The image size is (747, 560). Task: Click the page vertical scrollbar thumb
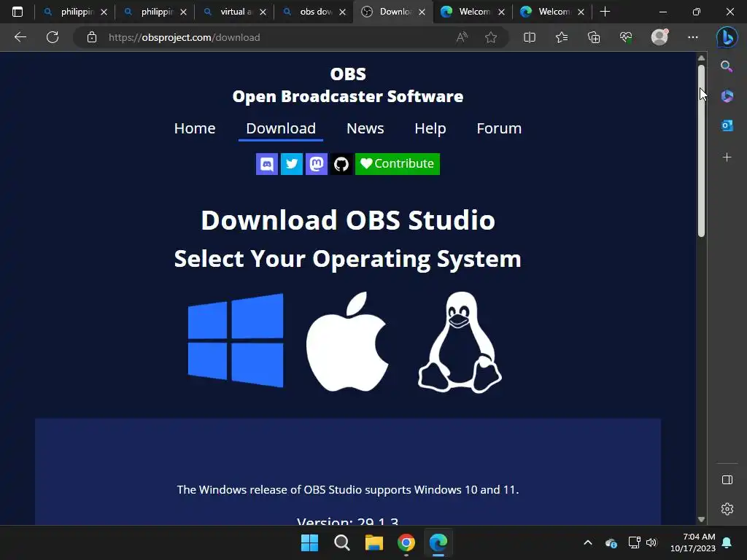click(x=701, y=150)
